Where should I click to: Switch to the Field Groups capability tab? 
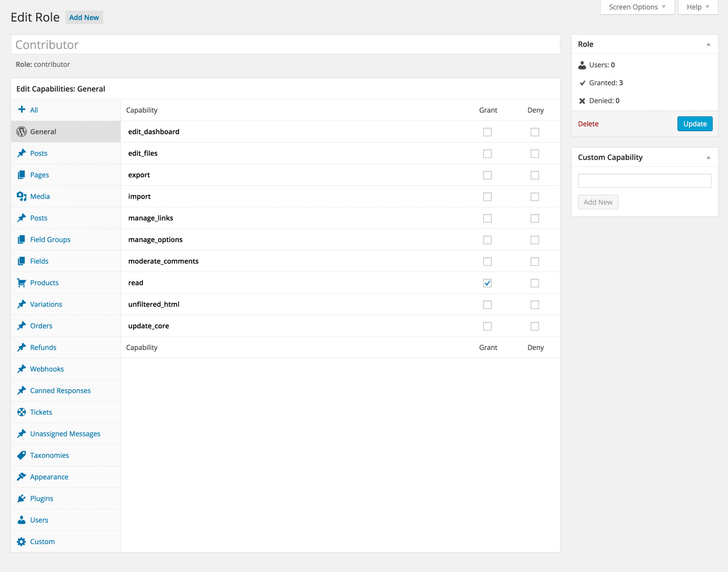click(50, 239)
